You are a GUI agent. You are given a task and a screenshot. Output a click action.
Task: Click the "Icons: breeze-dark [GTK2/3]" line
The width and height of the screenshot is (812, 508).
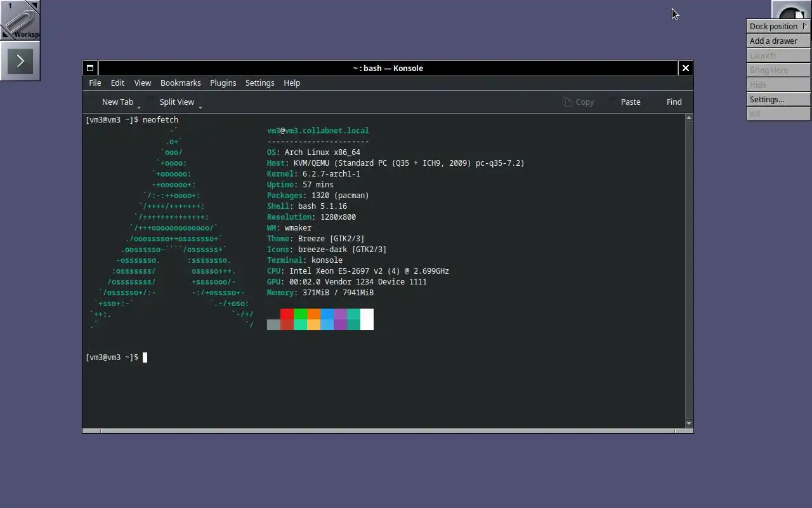327,250
